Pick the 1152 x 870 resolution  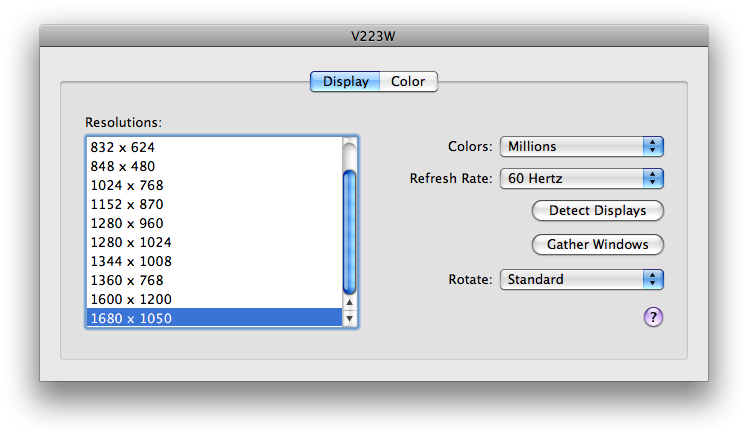214,204
